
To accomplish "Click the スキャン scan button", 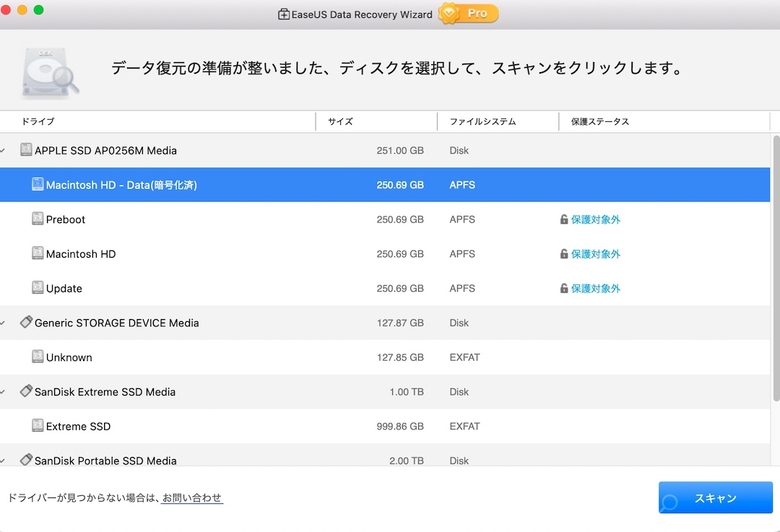I will click(715, 497).
